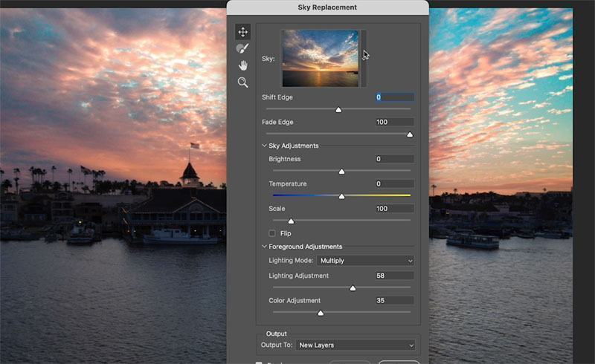Click the Brightness value field
Screen dimensions: 595x364
394,159
